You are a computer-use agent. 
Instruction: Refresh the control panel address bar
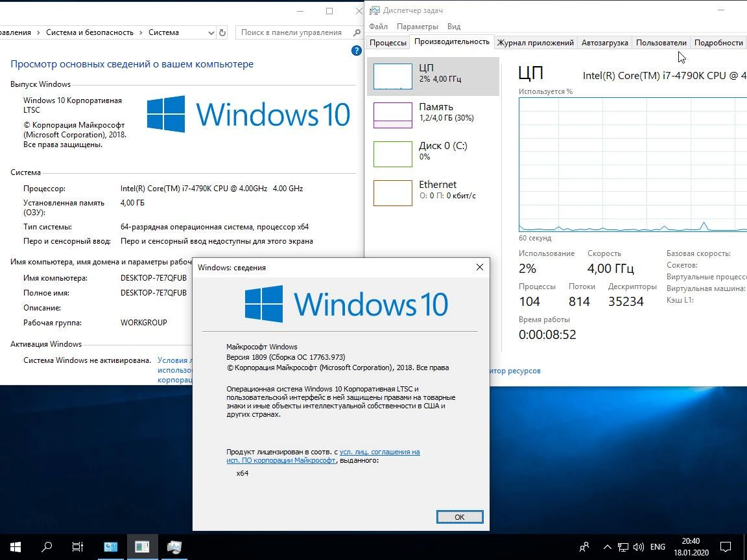point(222,32)
